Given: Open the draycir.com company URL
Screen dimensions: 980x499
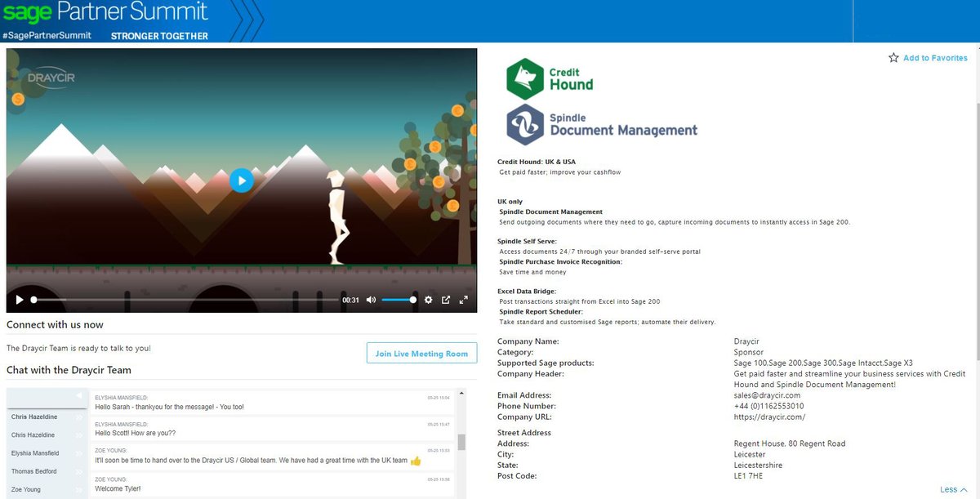Looking at the screenshot, I should [769, 417].
